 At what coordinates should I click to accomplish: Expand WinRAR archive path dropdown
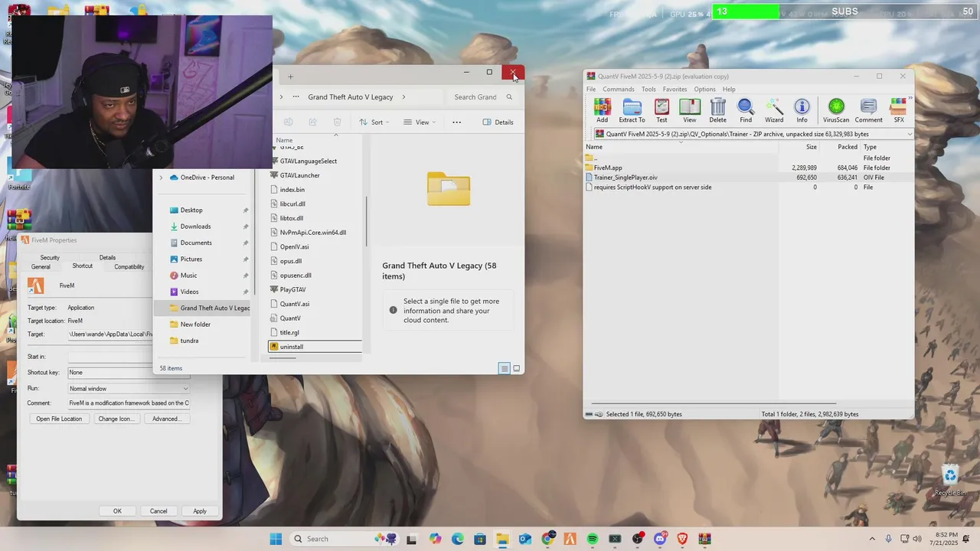[910, 134]
